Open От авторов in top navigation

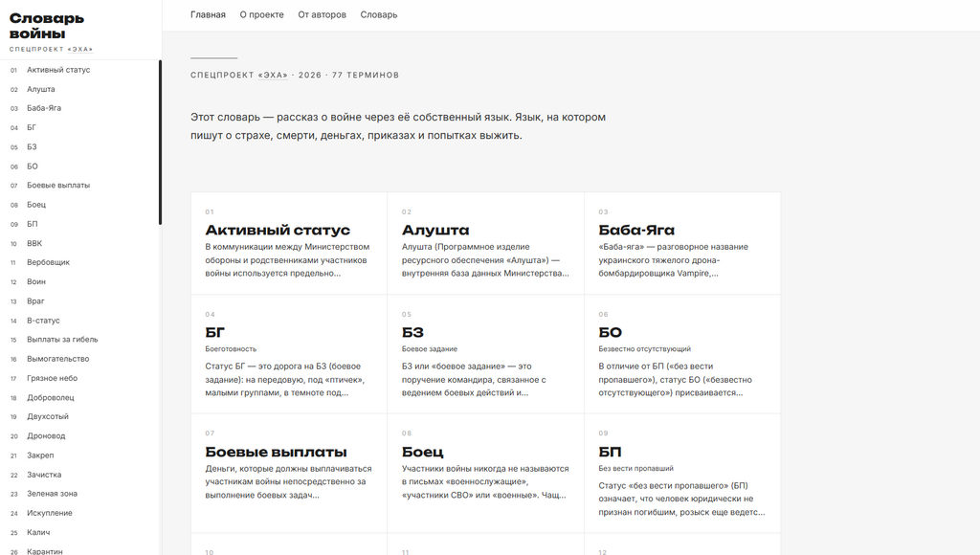click(322, 14)
